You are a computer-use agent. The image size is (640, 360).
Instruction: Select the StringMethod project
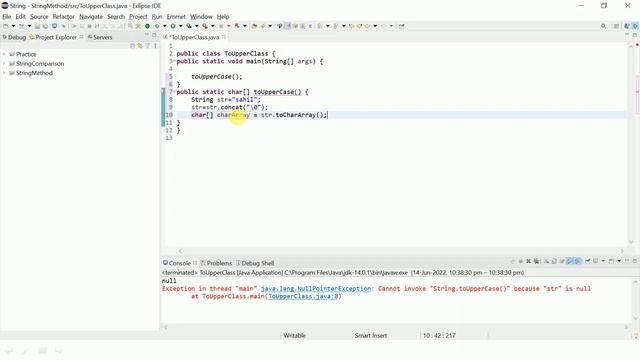pos(34,73)
